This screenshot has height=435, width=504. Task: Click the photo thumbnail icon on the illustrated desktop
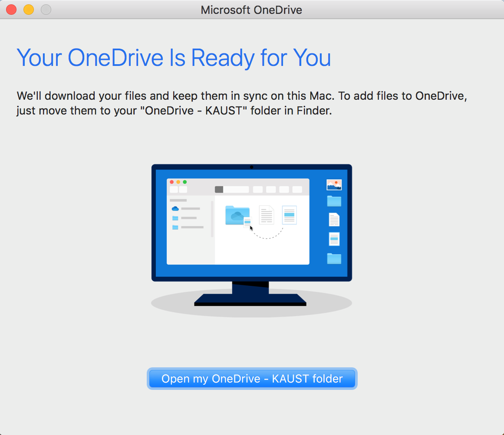pos(334,184)
